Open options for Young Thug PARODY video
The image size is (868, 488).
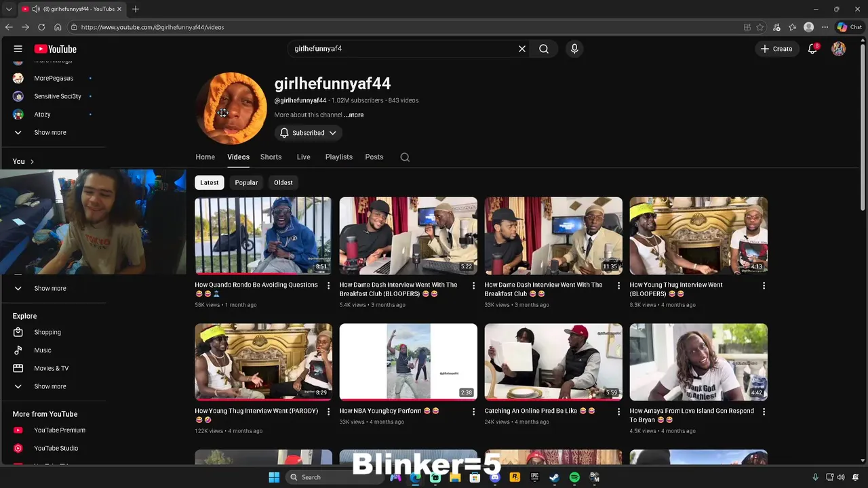click(x=329, y=411)
